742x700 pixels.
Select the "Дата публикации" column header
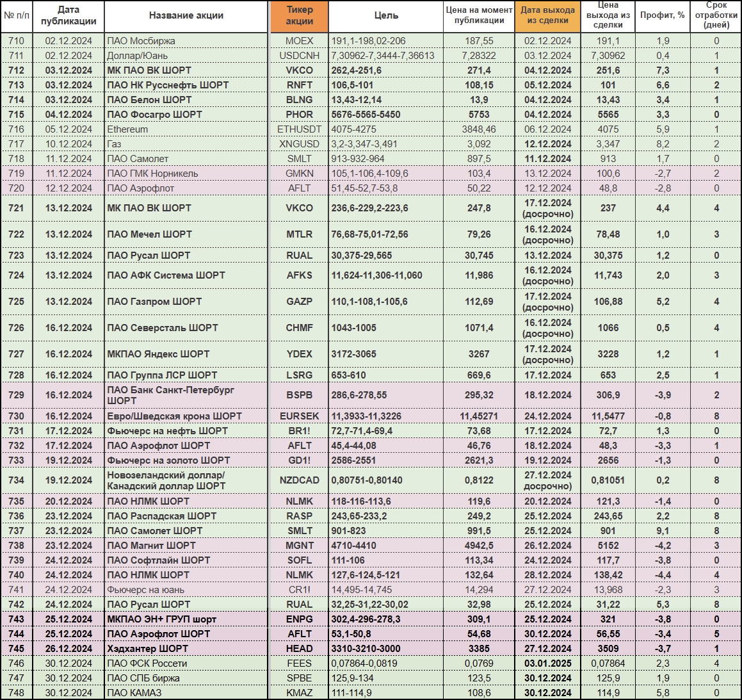[x=69, y=15]
